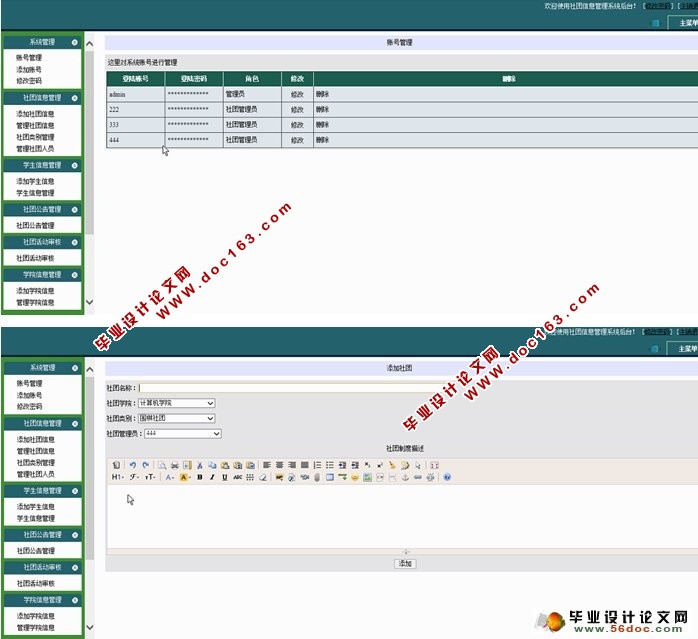
Task: Open the 社团学院 dropdown
Action: 177,403
